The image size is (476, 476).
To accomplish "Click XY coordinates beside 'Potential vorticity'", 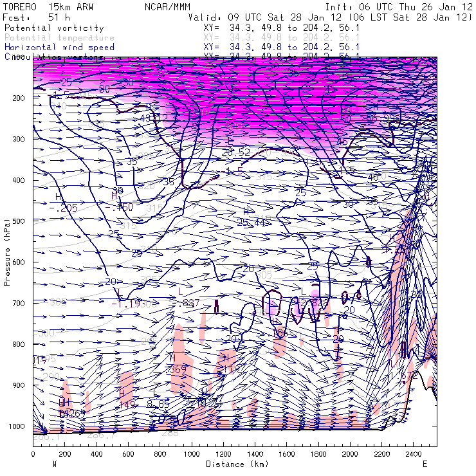I will point(281,28).
